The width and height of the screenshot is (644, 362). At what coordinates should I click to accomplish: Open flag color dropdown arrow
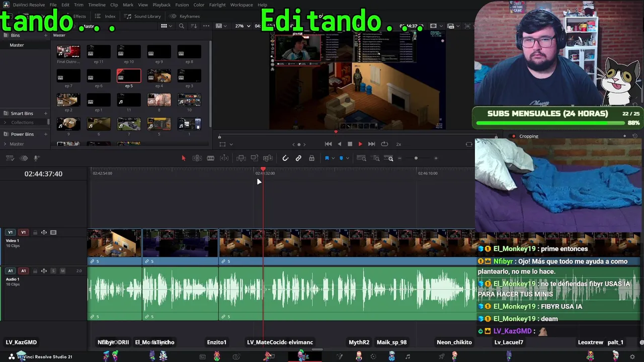[x=333, y=158]
